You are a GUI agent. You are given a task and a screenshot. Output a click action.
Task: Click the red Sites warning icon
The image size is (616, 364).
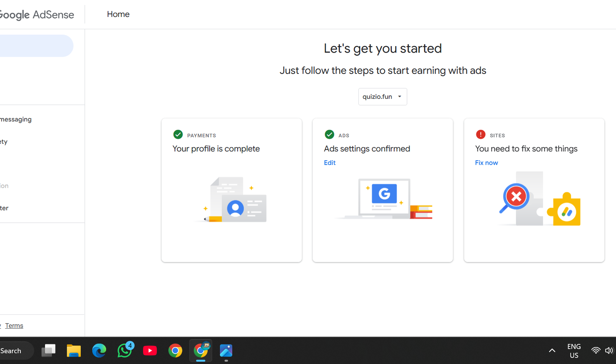(480, 134)
